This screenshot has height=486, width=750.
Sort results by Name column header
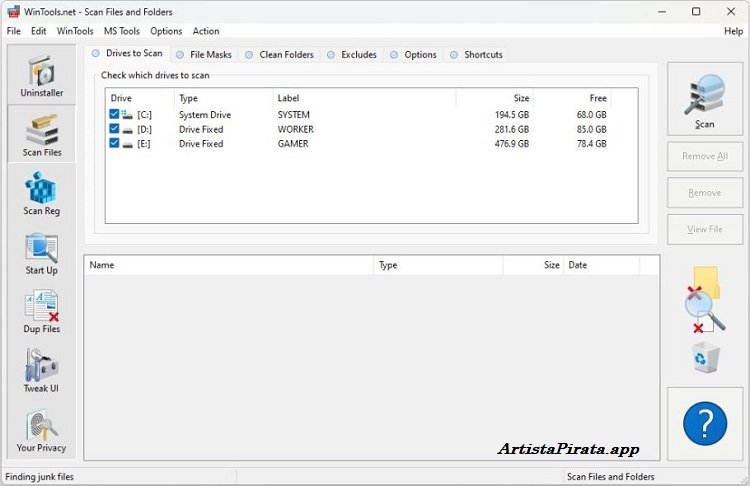tap(229, 265)
